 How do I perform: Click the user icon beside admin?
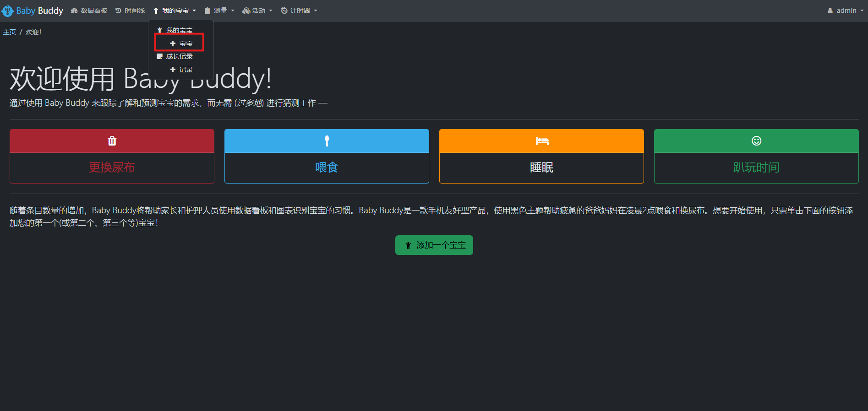(830, 11)
